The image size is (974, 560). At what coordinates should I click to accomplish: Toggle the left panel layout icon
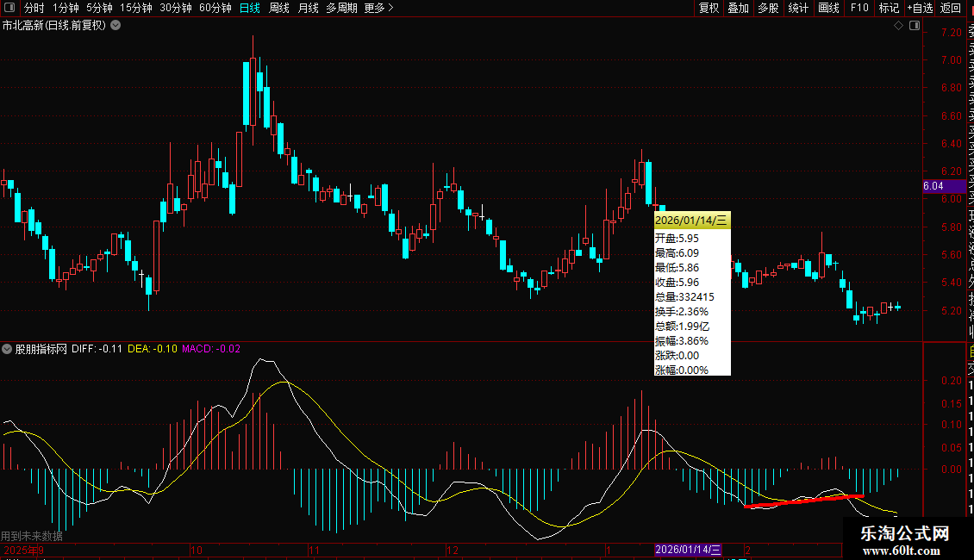coord(9,8)
